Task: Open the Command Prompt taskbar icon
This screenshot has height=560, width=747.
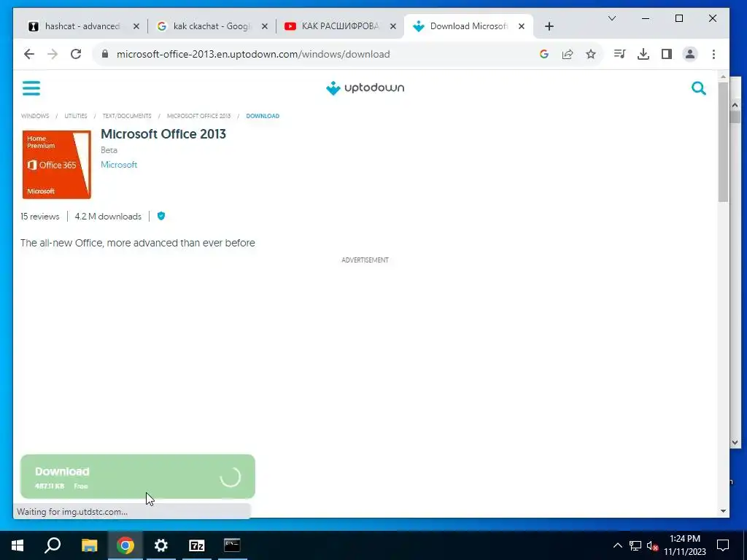Action: click(x=233, y=545)
